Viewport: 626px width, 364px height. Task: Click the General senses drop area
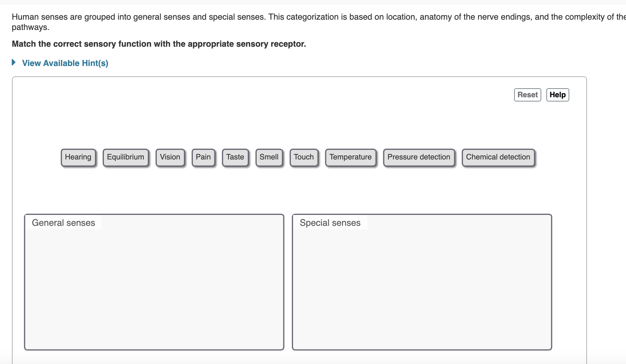tap(153, 283)
